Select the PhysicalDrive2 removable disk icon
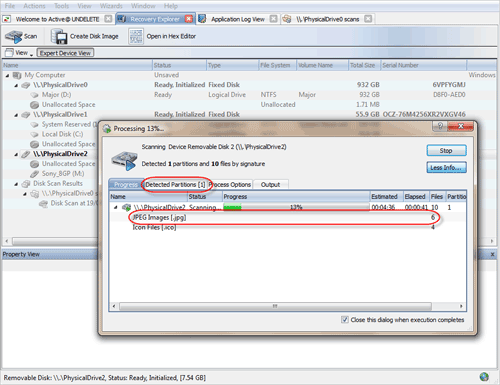The image size is (500, 385). (26, 154)
